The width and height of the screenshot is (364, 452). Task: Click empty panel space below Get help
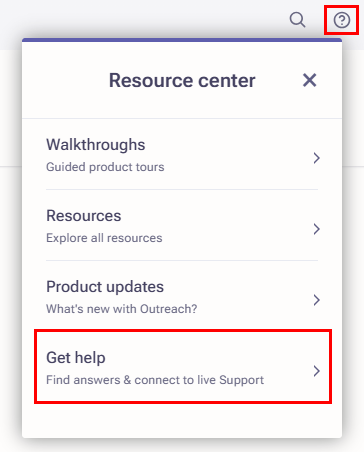pos(182,421)
